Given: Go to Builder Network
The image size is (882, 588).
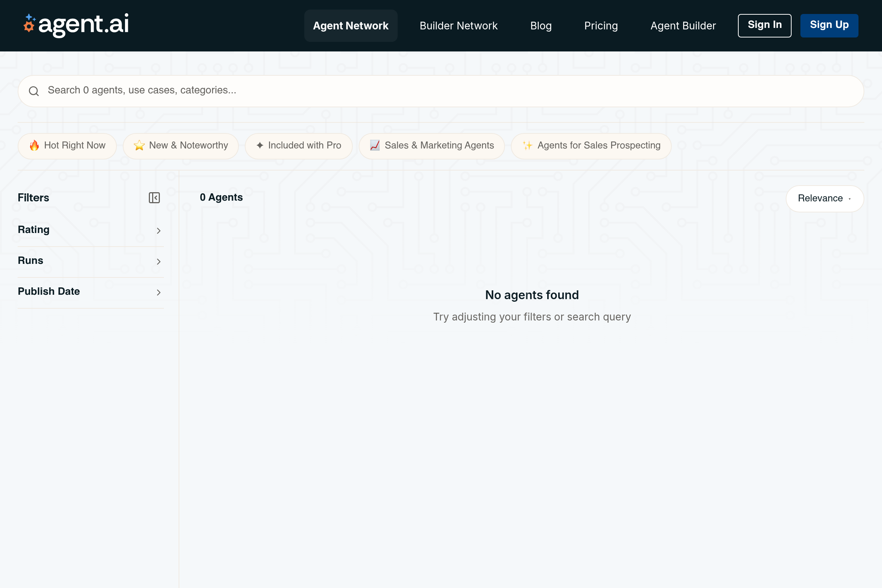Looking at the screenshot, I should (x=458, y=25).
